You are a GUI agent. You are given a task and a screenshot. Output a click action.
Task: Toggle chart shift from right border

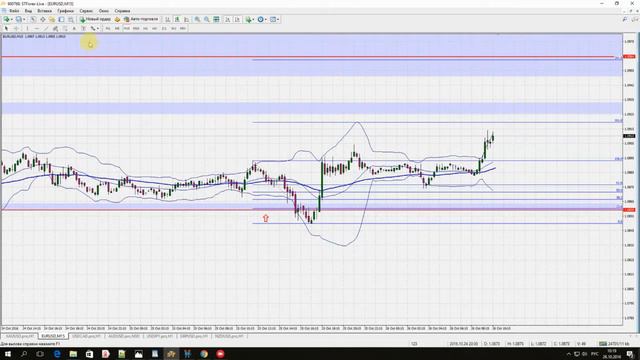coord(237,19)
